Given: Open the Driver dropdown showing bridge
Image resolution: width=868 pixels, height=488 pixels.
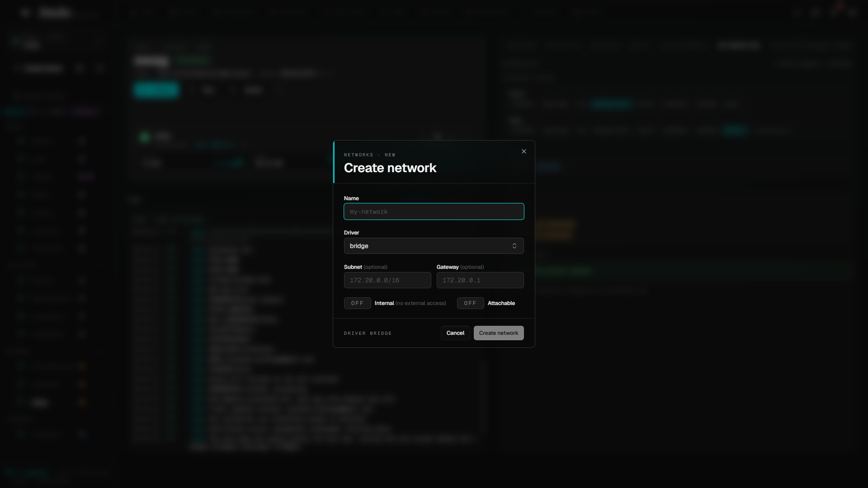Looking at the screenshot, I should tap(434, 246).
